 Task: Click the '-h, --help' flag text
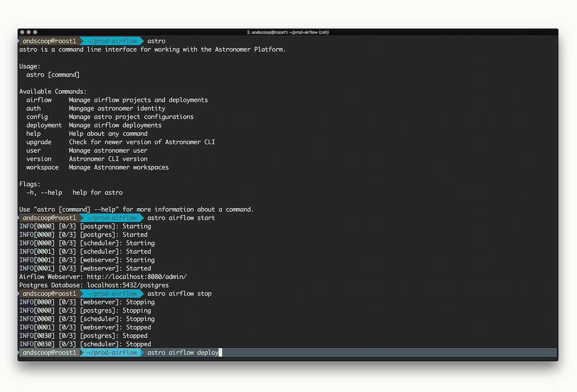point(44,192)
